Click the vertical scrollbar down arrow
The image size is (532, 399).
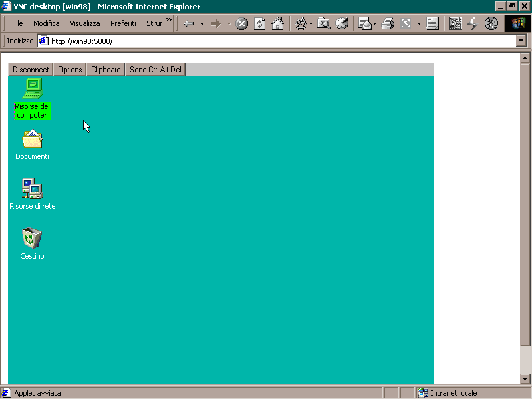[525, 379]
